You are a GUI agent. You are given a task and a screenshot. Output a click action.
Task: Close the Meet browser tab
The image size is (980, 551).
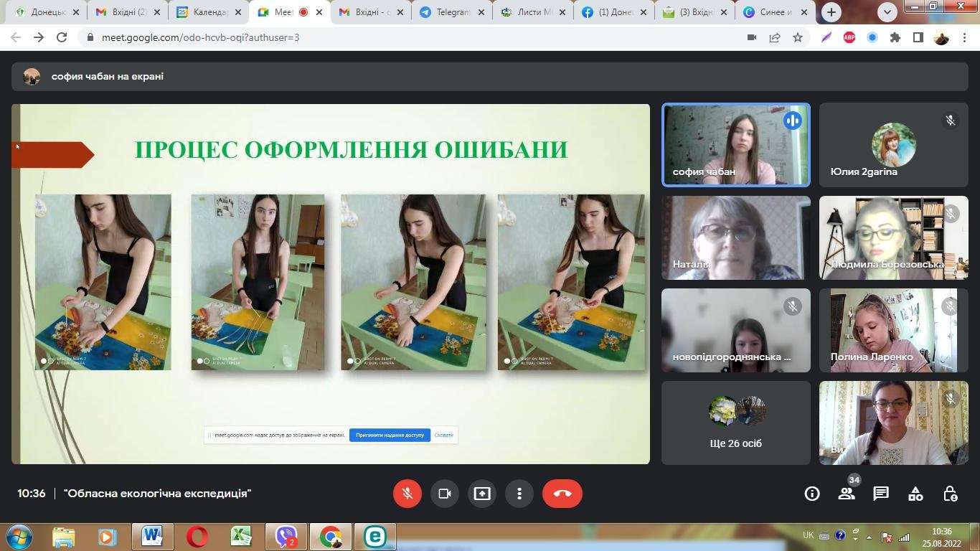pyautogui.click(x=319, y=12)
